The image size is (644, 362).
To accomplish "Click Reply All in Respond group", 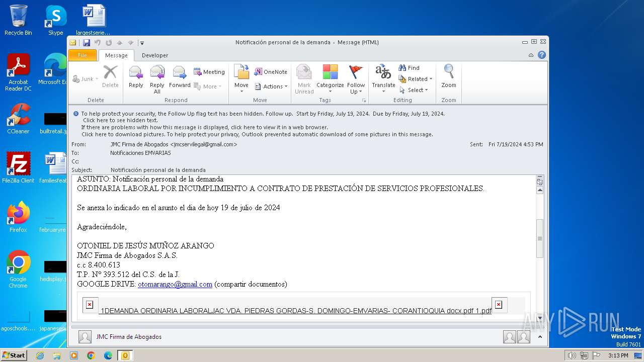I will click(x=157, y=79).
